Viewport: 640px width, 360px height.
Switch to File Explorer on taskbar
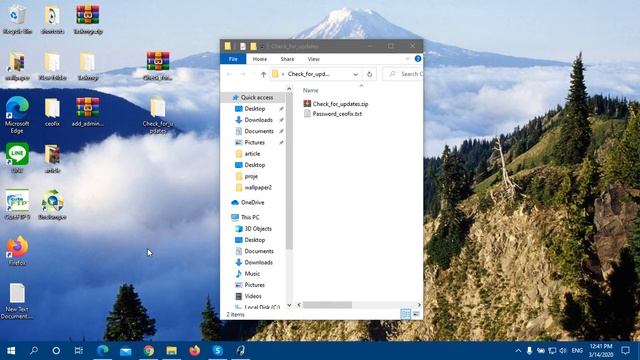(x=171, y=351)
